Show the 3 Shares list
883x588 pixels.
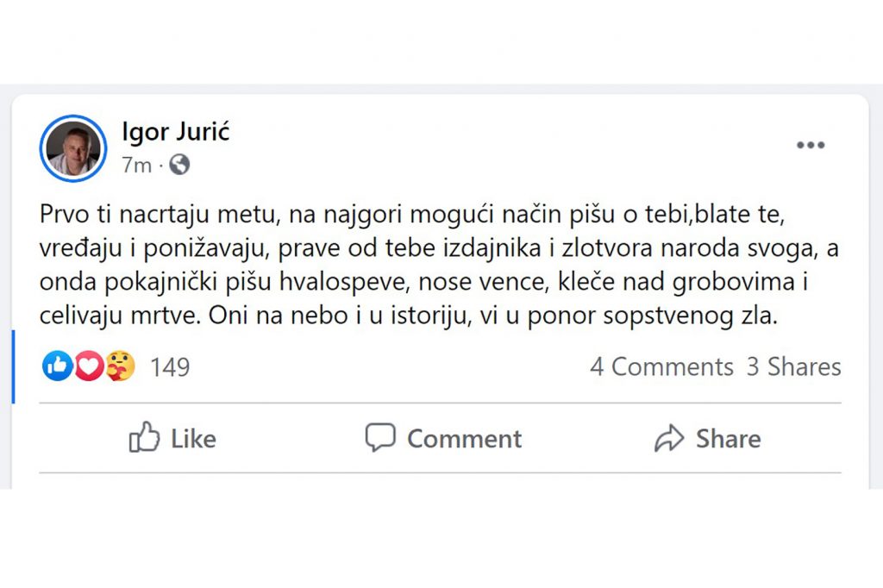[793, 367]
